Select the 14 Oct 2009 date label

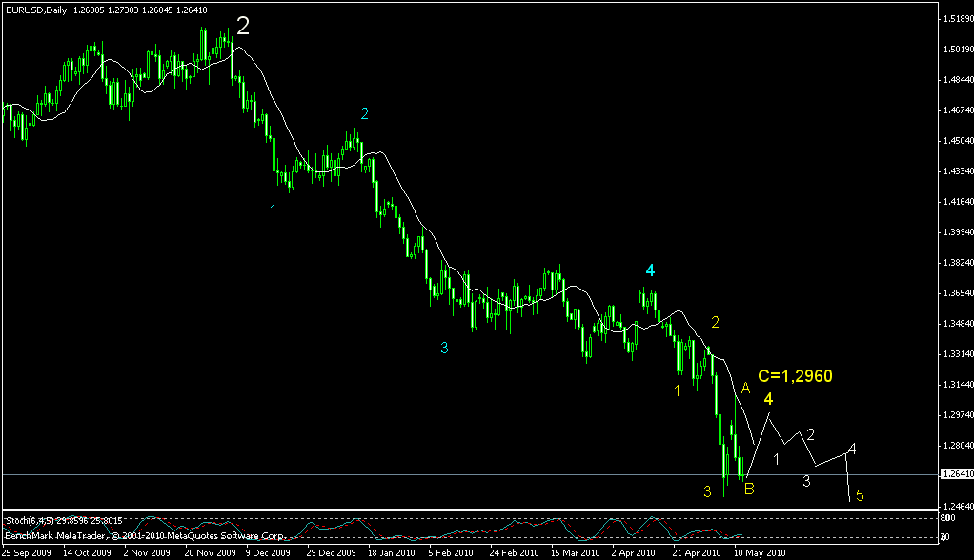[87, 552]
